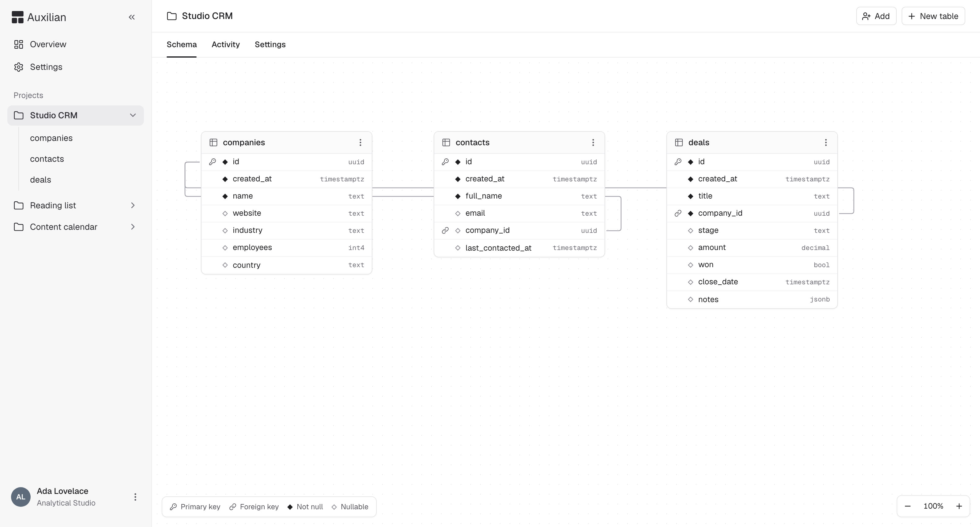980x527 pixels.
Task: Click the not-null diamond beside title
Action: pos(691,196)
